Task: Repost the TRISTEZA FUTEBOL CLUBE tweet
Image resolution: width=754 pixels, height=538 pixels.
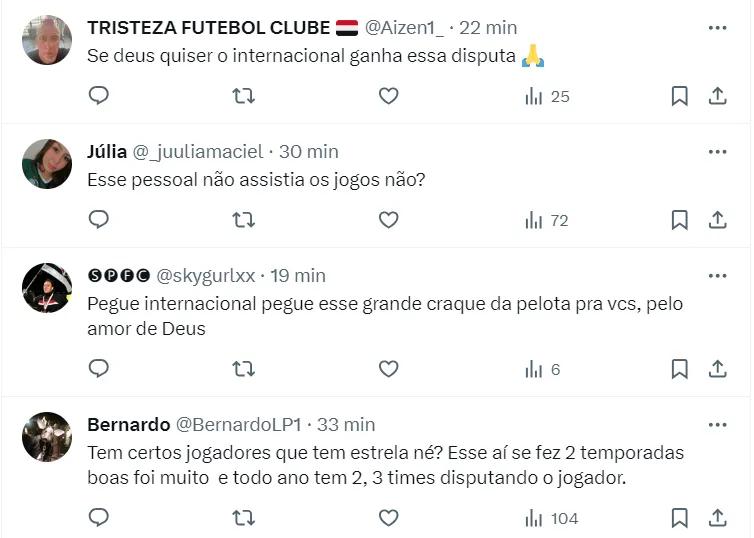Action: (x=243, y=96)
